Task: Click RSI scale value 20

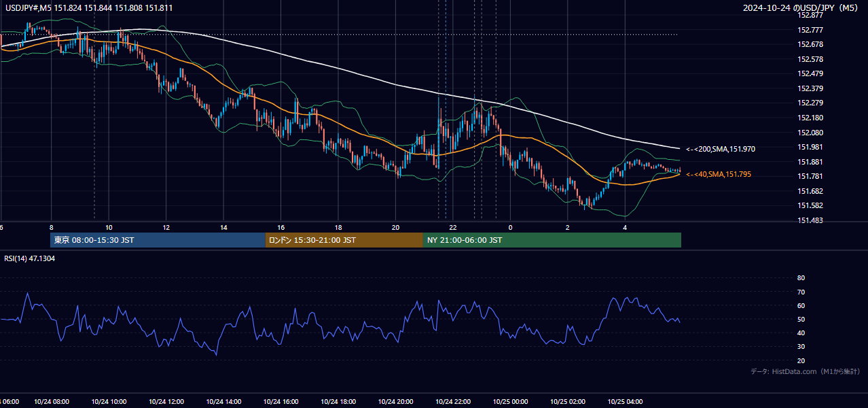Action: 801,360
